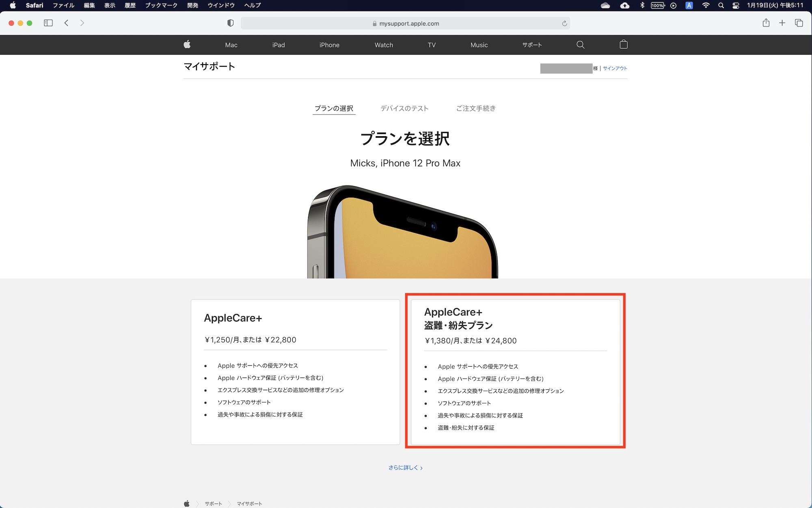Viewport: 812px width, 508px height.
Task: Click the Wi-Fi status icon
Action: click(x=706, y=5)
